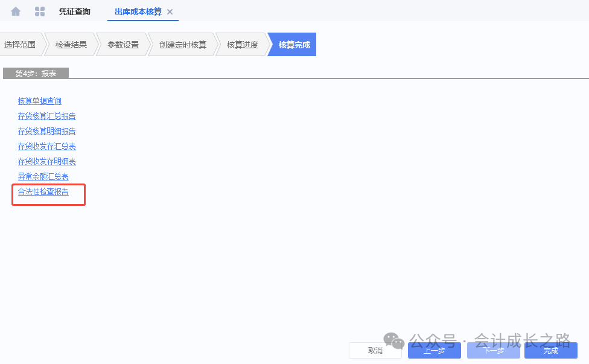Open the 存货收发存明细表 link

(47, 162)
